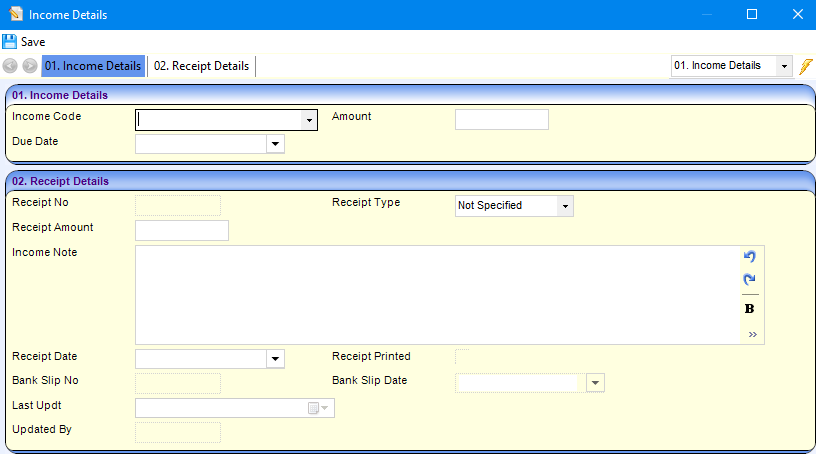Click the back navigation arrow icon
Screen dimensions: 816x454
pos(11,66)
